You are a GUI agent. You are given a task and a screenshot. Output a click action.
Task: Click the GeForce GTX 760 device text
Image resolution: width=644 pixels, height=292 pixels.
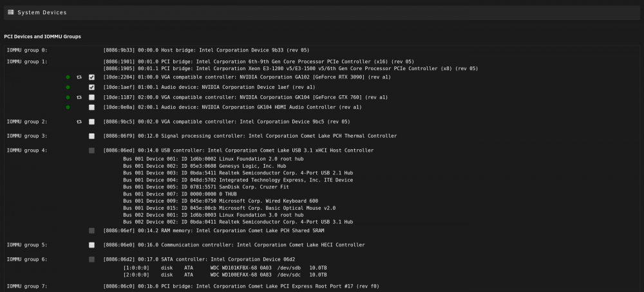pyautogui.click(x=245, y=97)
